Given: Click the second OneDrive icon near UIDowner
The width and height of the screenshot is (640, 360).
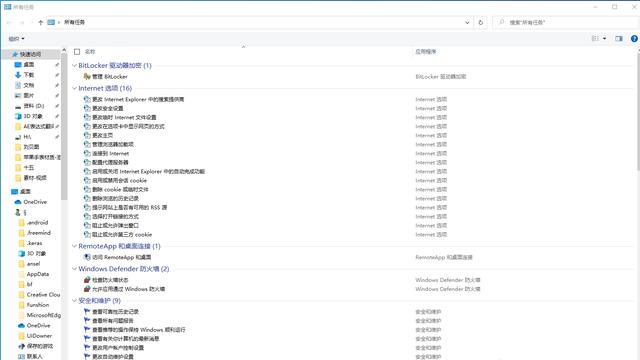Looking at the screenshot, I should point(22,326).
